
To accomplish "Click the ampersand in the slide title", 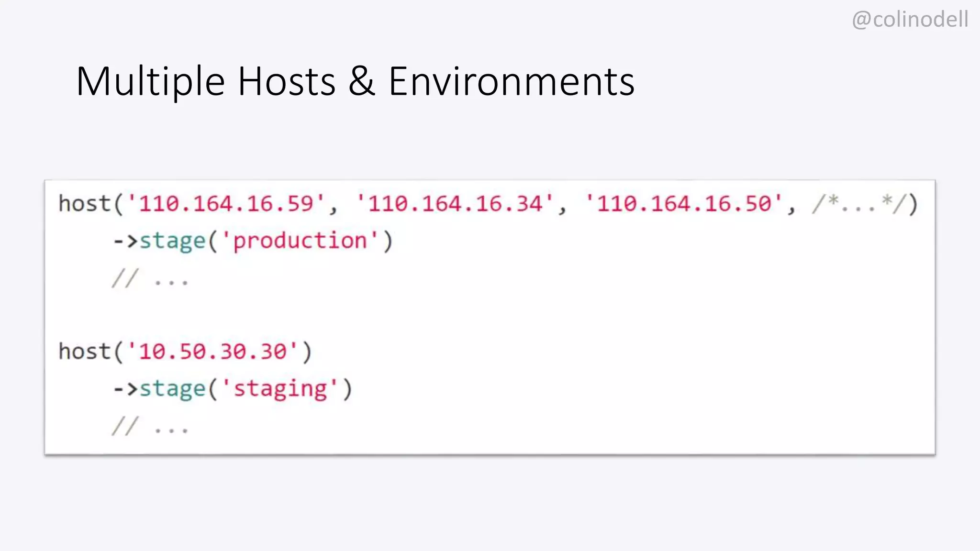I will pyautogui.click(x=362, y=81).
